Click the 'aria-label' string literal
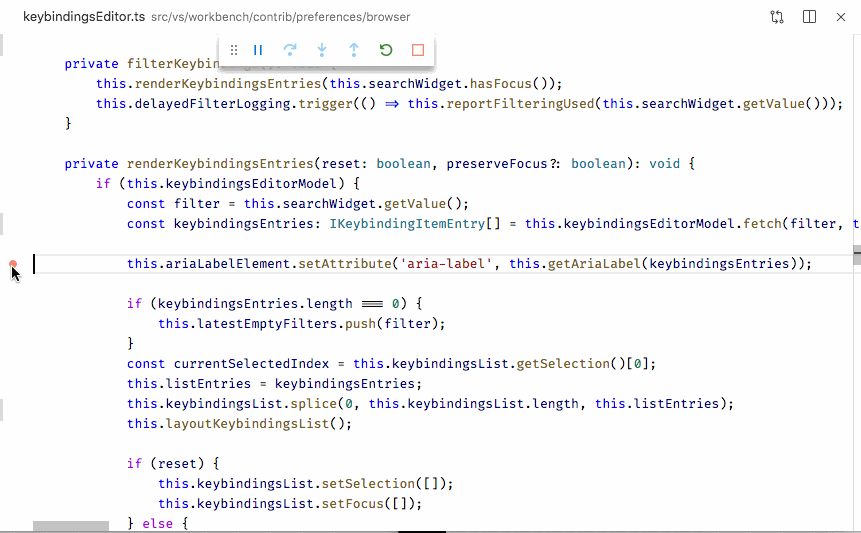 (x=448, y=264)
